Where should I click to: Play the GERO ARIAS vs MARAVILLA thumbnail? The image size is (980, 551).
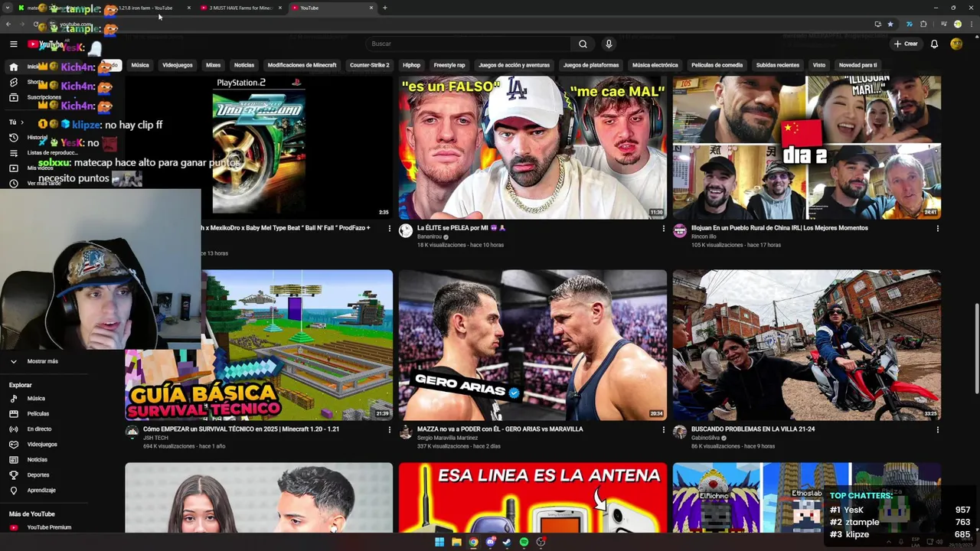pyautogui.click(x=532, y=344)
